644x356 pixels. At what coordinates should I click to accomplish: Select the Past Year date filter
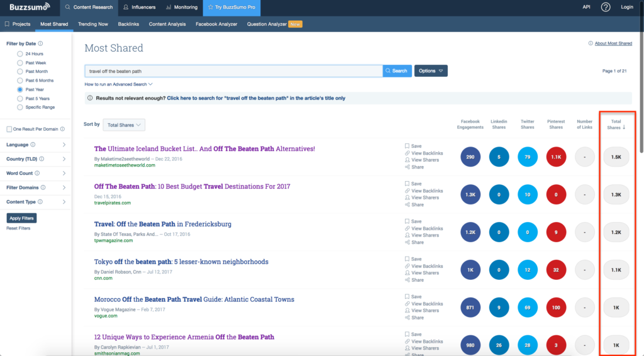19,89
